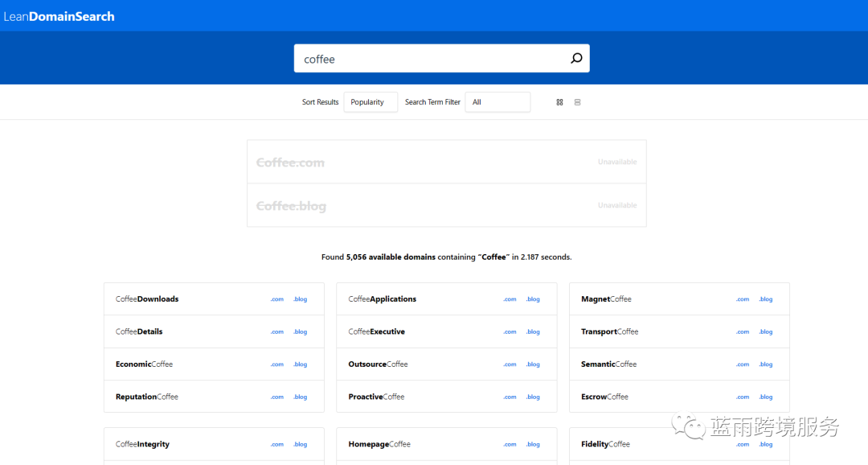This screenshot has height=465, width=868.
Task: Choose .com for CoffeeApplications
Action: point(510,299)
